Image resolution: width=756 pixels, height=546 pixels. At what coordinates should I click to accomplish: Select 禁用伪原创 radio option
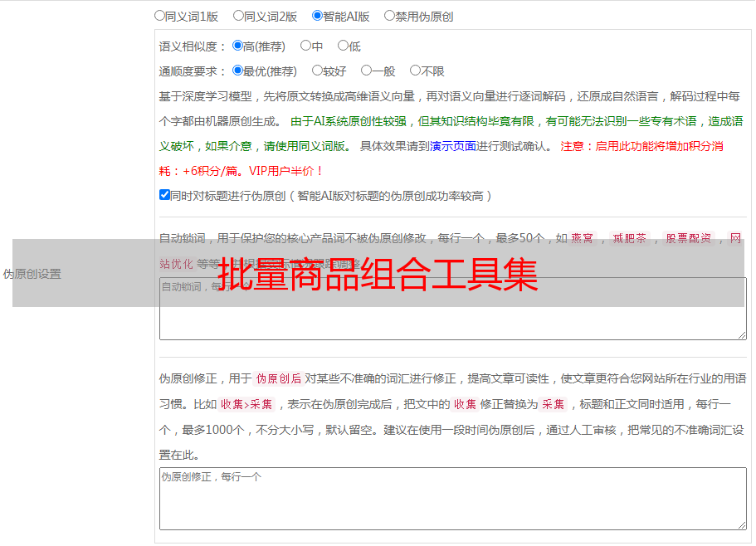[x=389, y=16]
